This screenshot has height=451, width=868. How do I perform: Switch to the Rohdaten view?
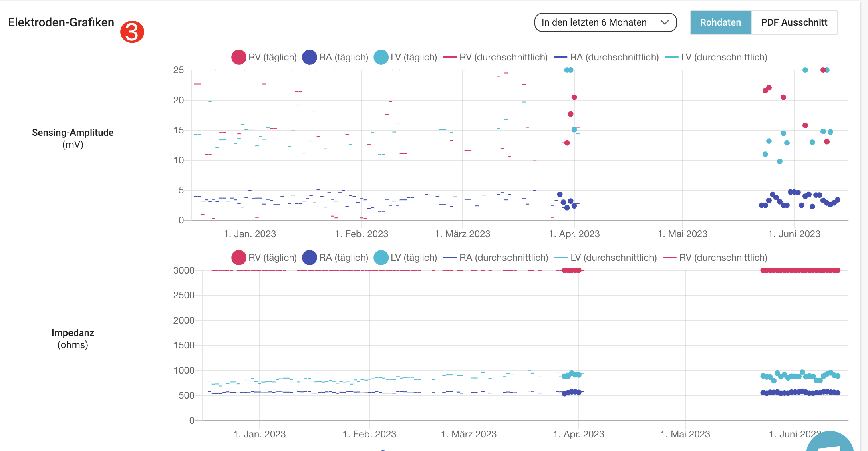click(x=720, y=22)
